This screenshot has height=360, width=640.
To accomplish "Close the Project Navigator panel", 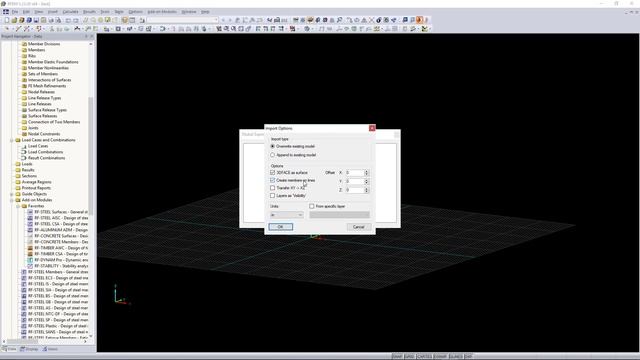I will tap(91, 36).
